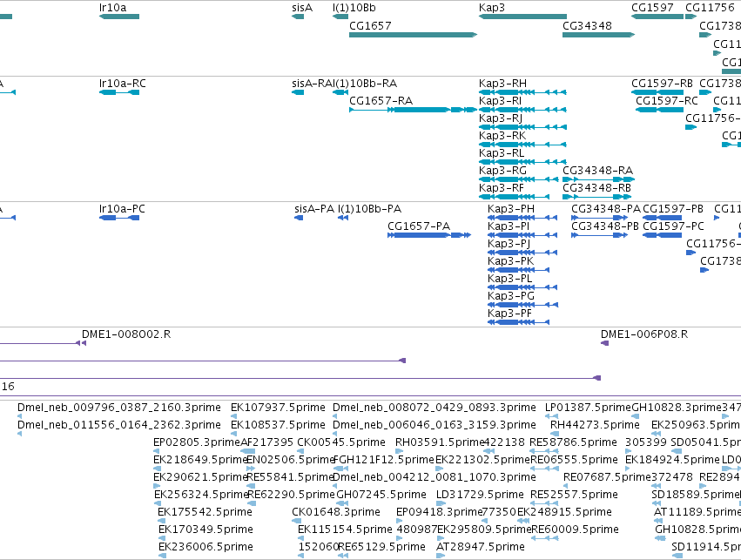
Task: Open the RE60009.5prime EST
Action: pyautogui.click(x=545, y=538)
